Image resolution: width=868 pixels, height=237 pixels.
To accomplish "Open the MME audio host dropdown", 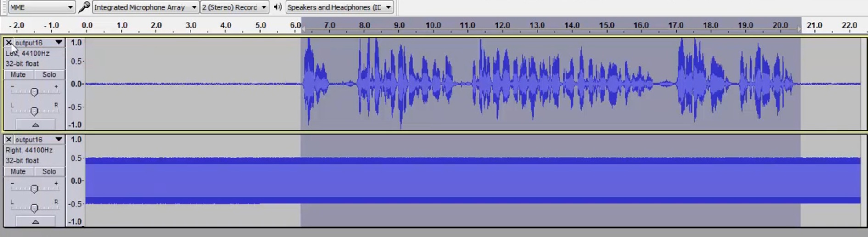I will [x=41, y=7].
